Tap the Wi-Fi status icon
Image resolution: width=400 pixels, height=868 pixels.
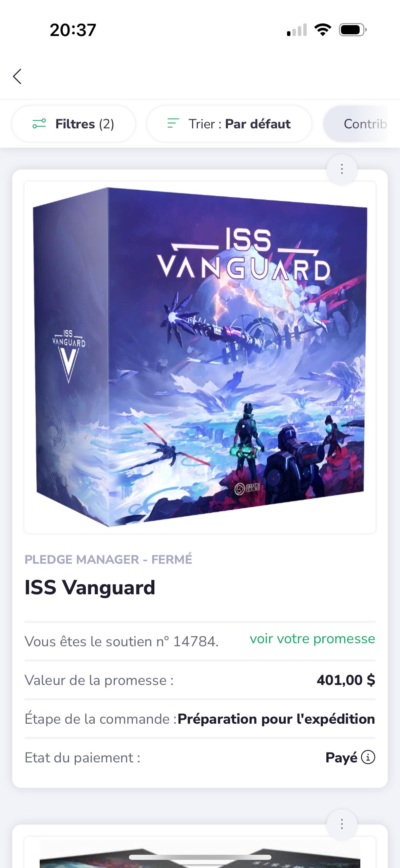point(323,30)
